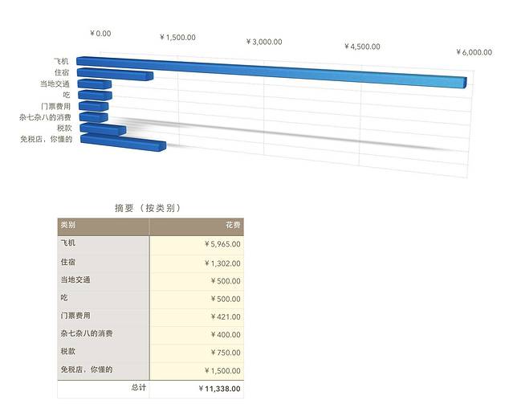513x420 pixels.
Task: Click the 类别 column header
Action: 103,226
